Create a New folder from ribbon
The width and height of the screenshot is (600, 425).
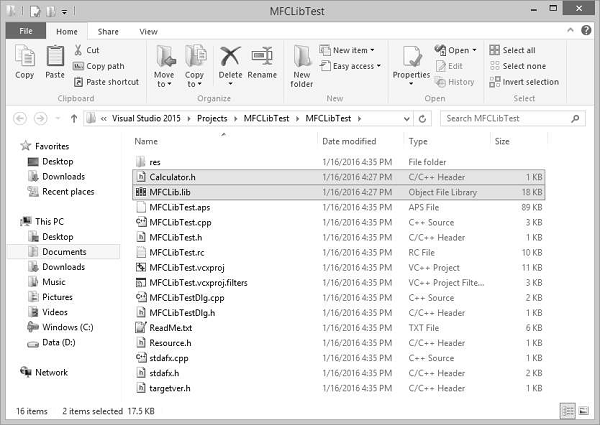click(x=302, y=66)
